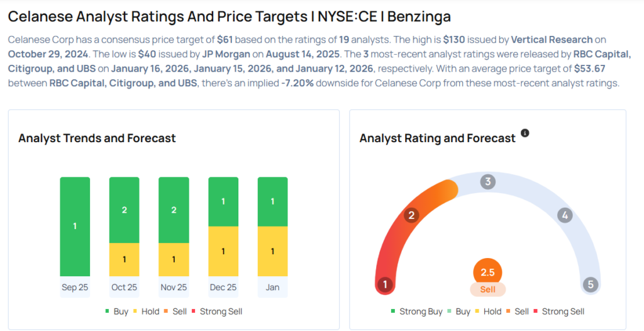
Task: Click the Nov 25 green Buy segment
Action: [x=174, y=210]
